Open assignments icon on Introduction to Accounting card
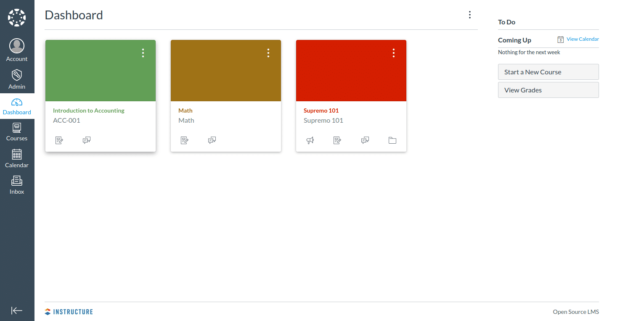This screenshot has width=644, height=321. coord(59,140)
